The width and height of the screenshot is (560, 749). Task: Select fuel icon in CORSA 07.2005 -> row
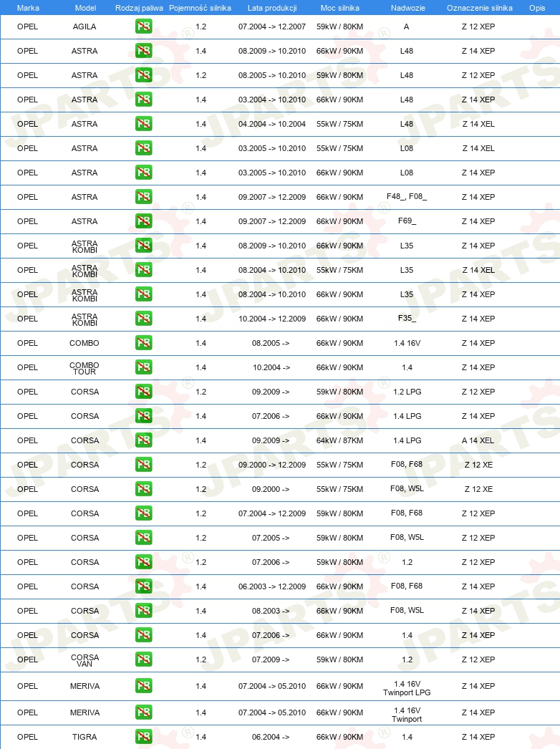pos(143,538)
